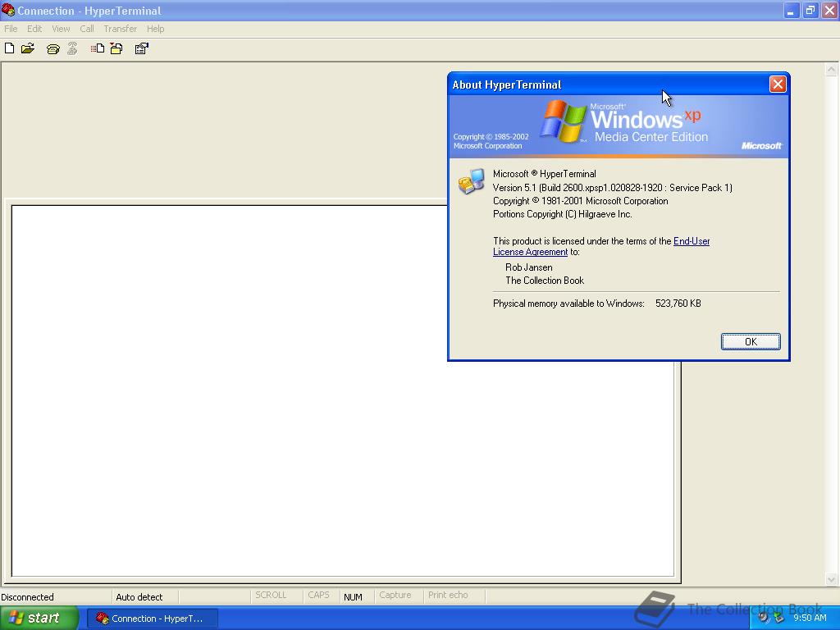Select Connection - HyperTerminal taskbar button
840x630 pixels.
coord(152,619)
